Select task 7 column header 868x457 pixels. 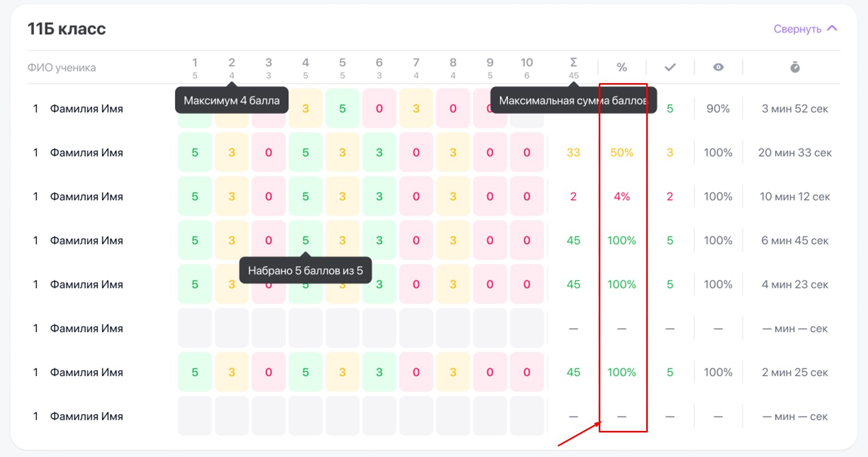click(416, 63)
